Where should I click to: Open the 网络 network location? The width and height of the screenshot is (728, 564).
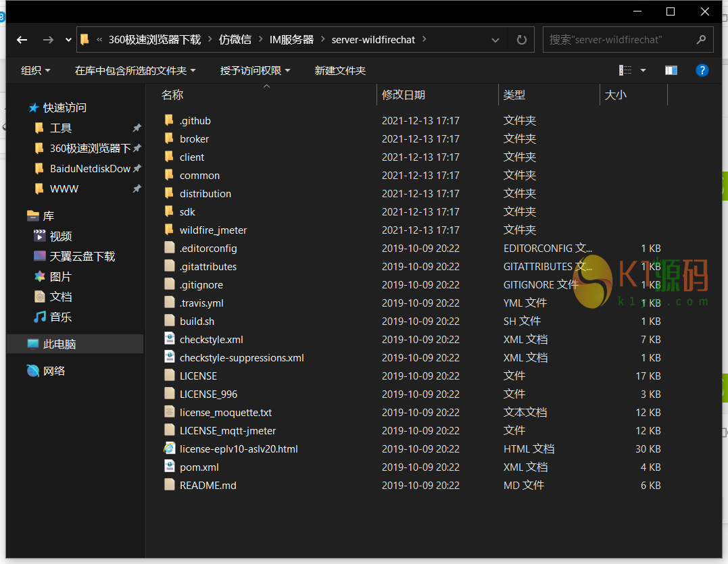click(54, 371)
